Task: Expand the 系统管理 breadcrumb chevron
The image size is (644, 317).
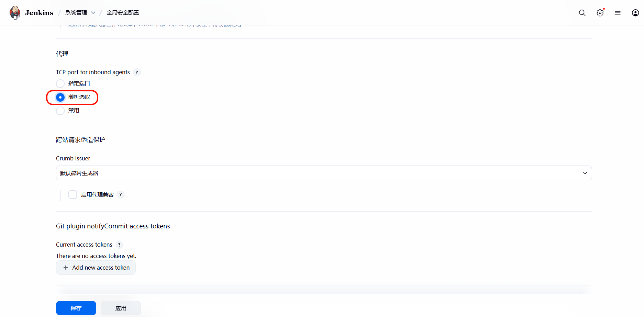Action: coord(93,12)
